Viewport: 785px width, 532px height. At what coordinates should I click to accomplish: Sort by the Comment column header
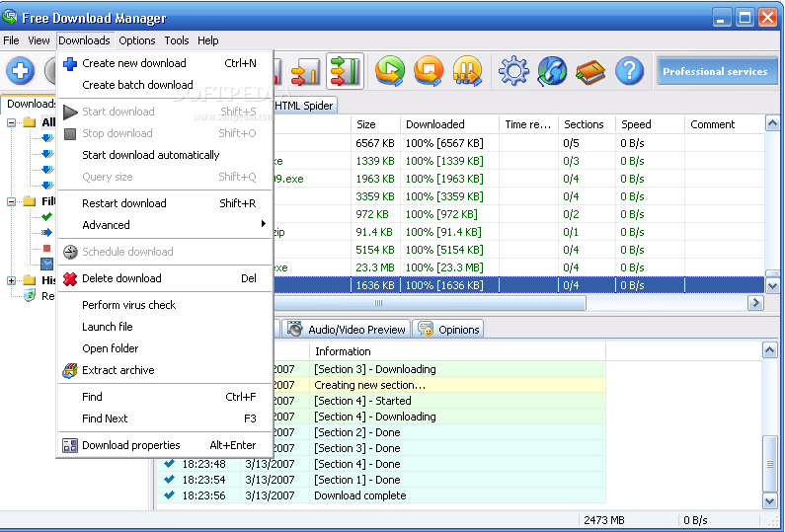(725, 124)
